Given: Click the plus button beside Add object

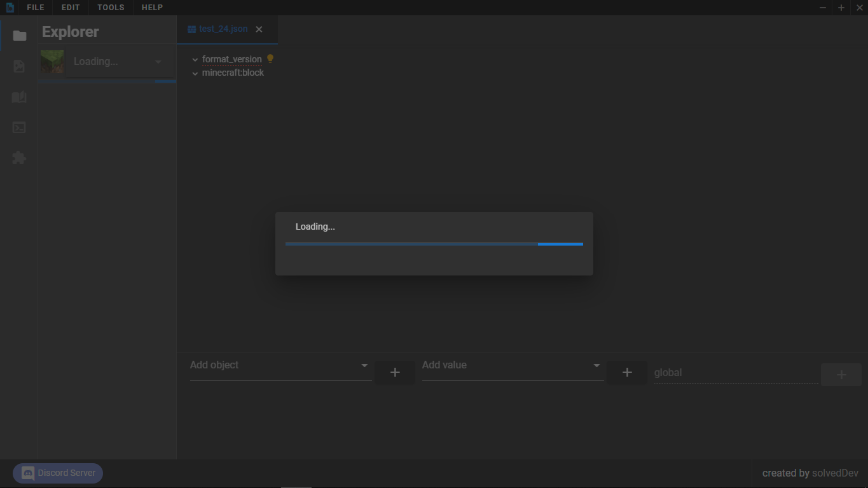Looking at the screenshot, I should (x=394, y=372).
